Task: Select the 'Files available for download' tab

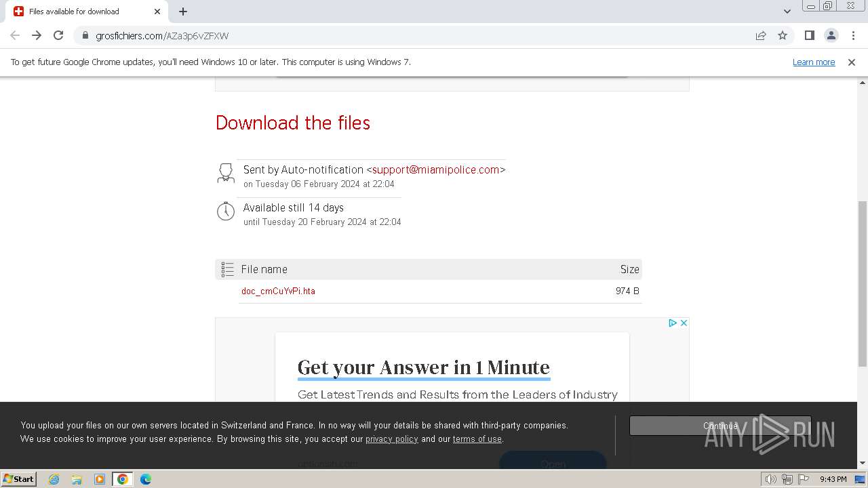Action: click(x=87, y=12)
